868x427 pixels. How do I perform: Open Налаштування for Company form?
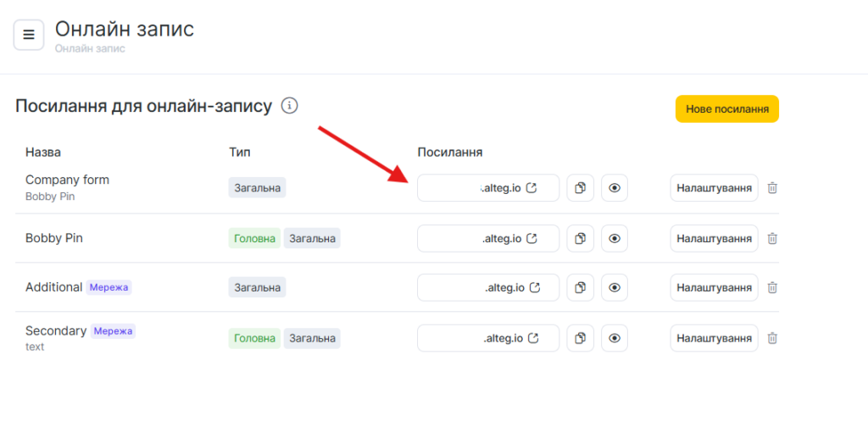(x=714, y=188)
